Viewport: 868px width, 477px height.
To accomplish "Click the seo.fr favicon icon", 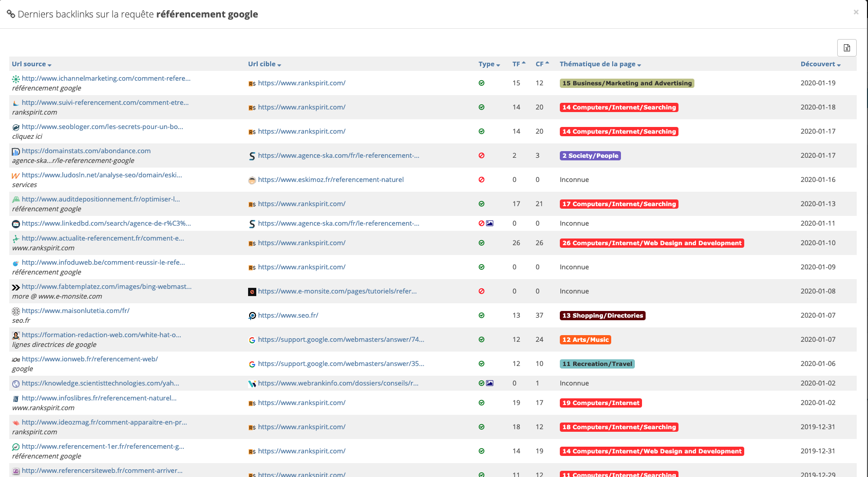I will pos(252,316).
